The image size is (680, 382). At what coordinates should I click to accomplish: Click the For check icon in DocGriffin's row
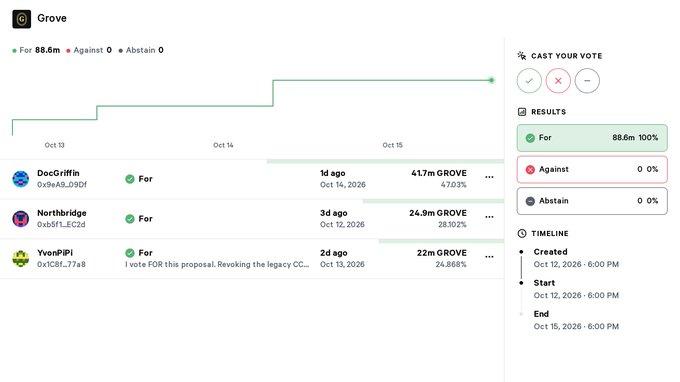[130, 179]
